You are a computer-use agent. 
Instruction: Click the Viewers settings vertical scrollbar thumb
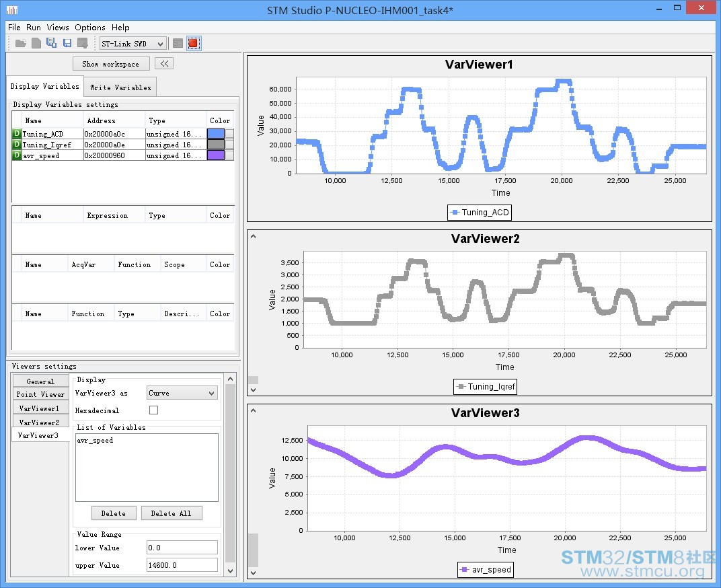pos(231,474)
